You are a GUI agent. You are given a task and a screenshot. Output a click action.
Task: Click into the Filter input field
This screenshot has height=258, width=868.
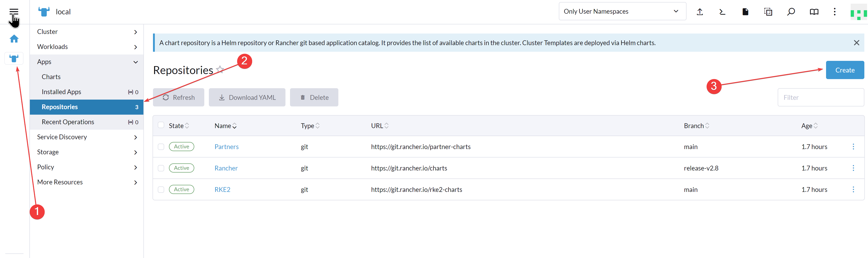tap(821, 97)
